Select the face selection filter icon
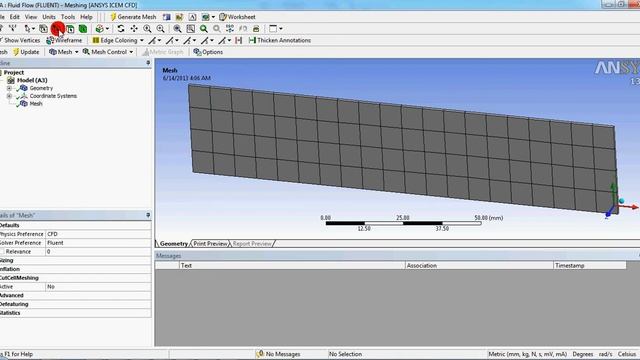640x360 pixels. point(71,29)
